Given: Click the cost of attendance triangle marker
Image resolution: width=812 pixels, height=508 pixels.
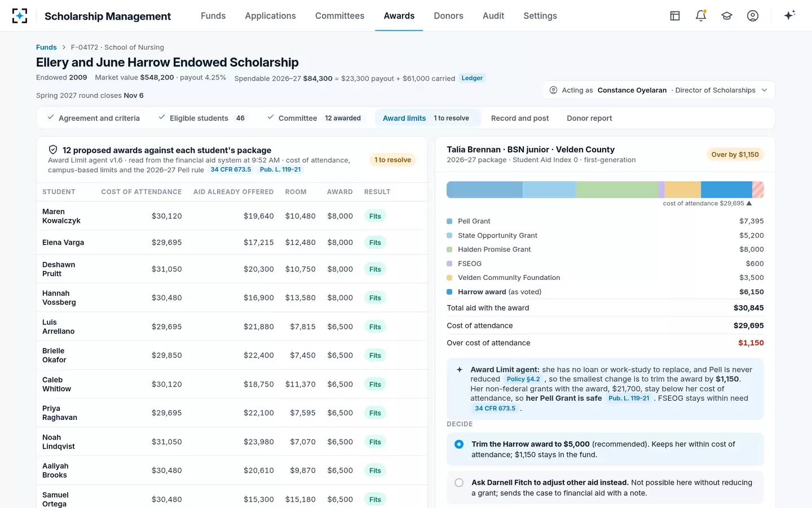Looking at the screenshot, I should pyautogui.click(x=749, y=203).
